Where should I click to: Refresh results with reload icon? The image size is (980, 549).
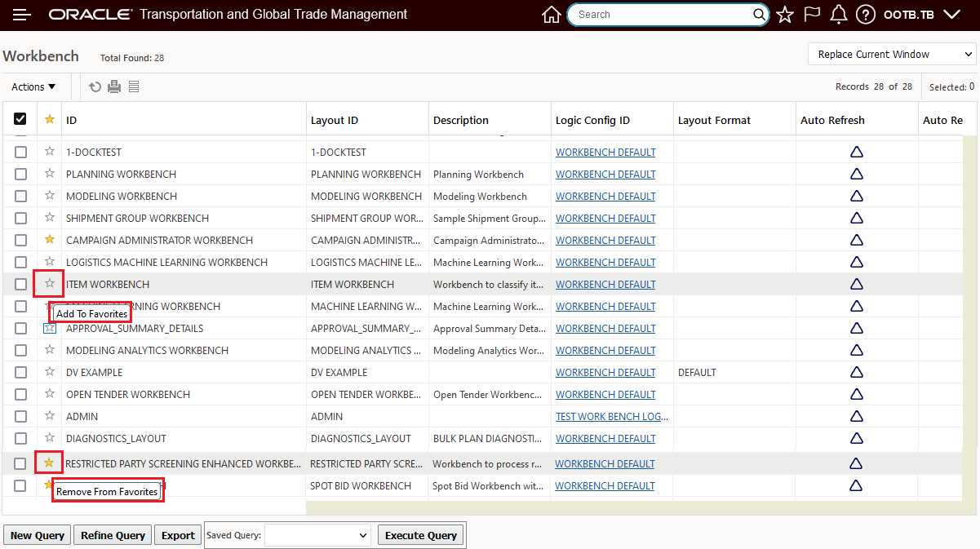coord(95,86)
